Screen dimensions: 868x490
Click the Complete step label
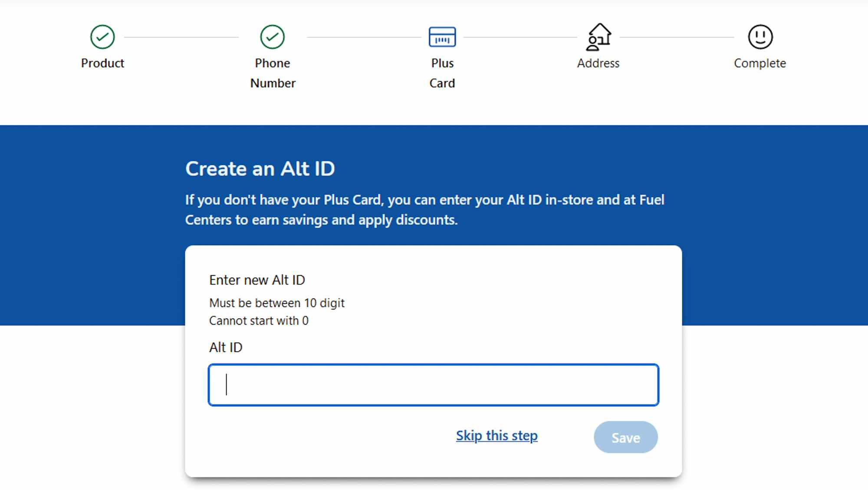coord(759,63)
